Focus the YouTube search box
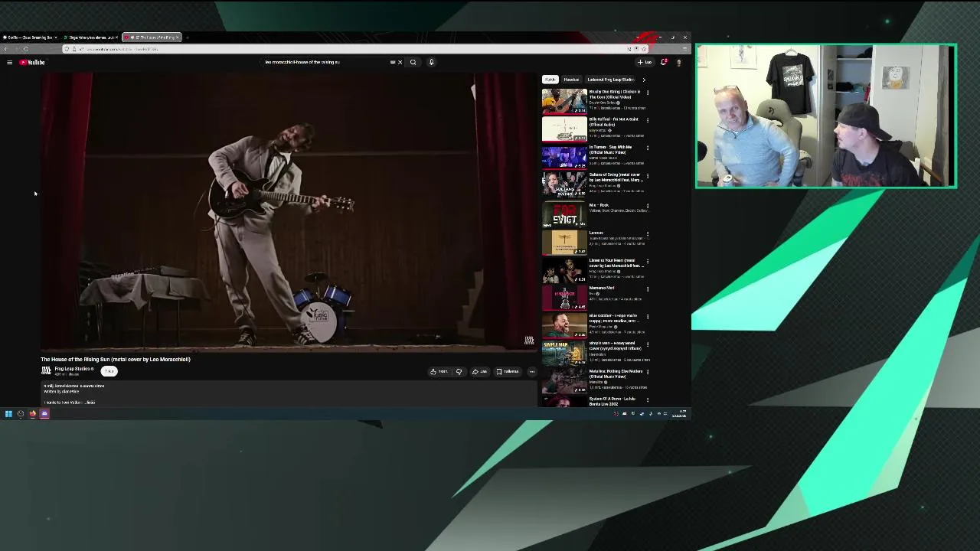This screenshot has width=980, height=551. 329,62
